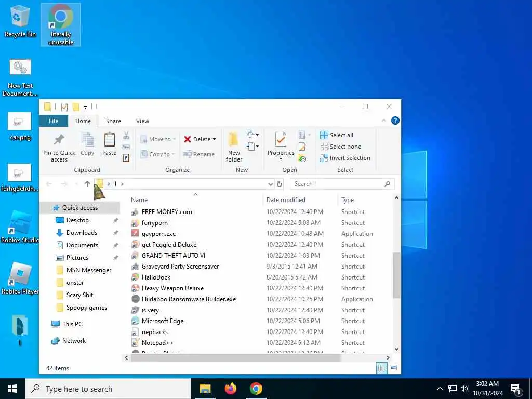
Task: Click the History icon in Open group
Action: click(x=302, y=158)
